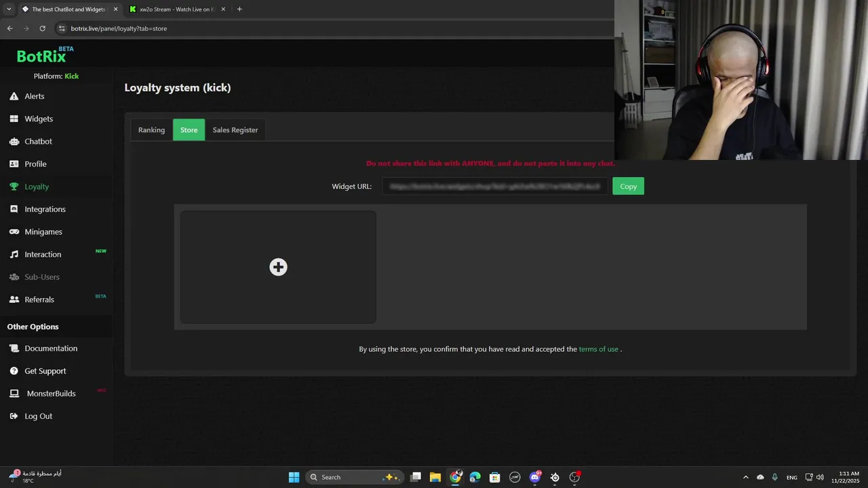The image size is (868, 488).
Task: Open File Explorer from taskbar
Action: (435, 477)
